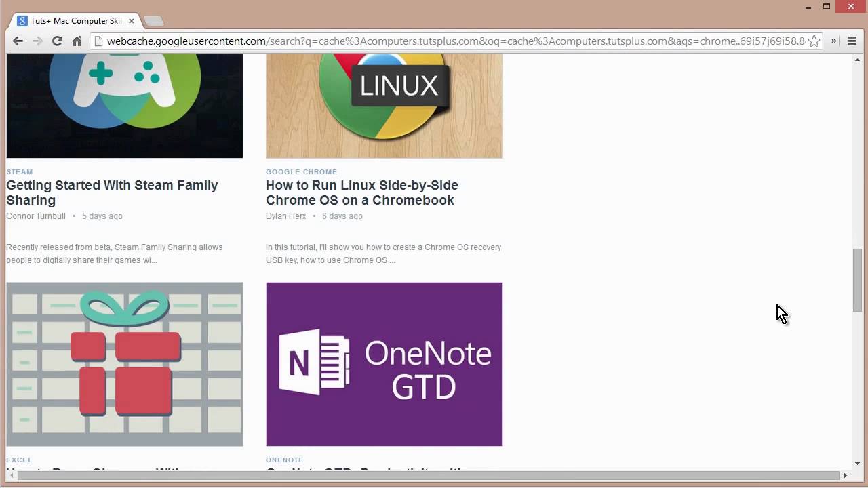Show hidden toolbar extensions via double chevron
Image resolution: width=868 pixels, height=488 pixels.
tap(834, 41)
